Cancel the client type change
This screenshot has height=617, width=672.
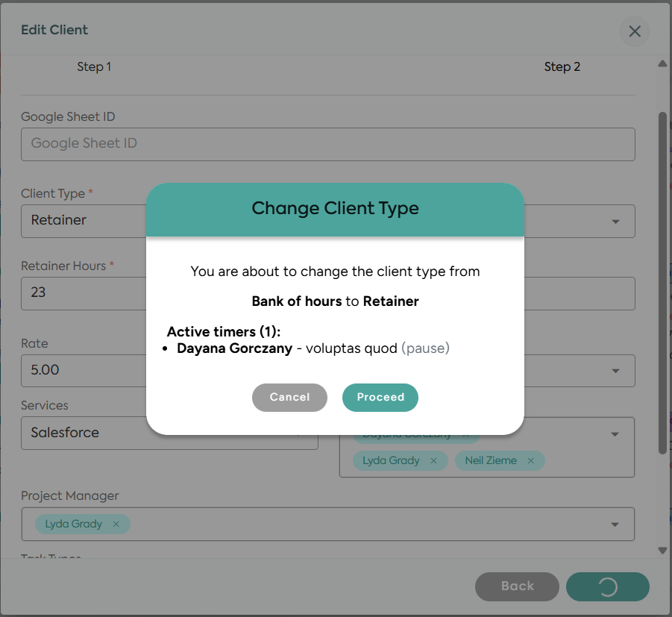[x=289, y=398]
